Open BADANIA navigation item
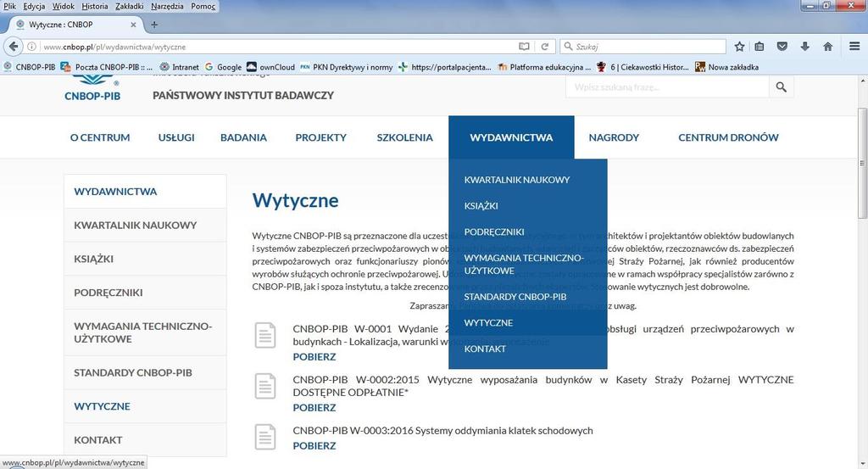Screen dimensions: 868x469 (243, 137)
